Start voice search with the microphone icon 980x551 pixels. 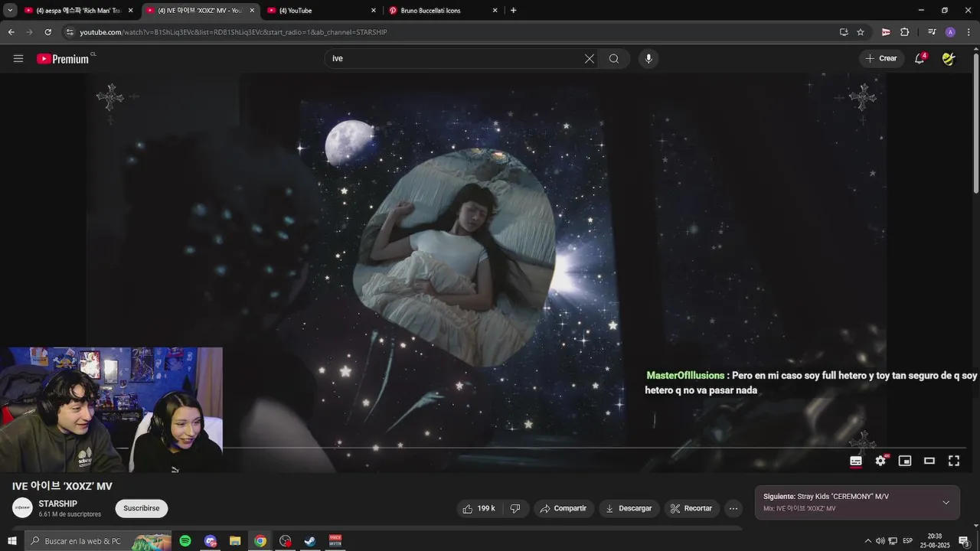click(x=648, y=58)
